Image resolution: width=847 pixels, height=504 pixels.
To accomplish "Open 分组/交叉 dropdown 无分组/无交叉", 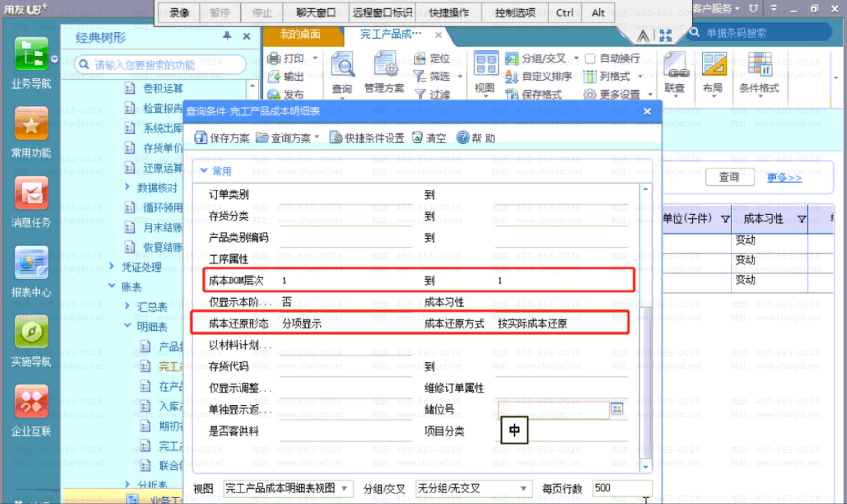I will [523, 488].
